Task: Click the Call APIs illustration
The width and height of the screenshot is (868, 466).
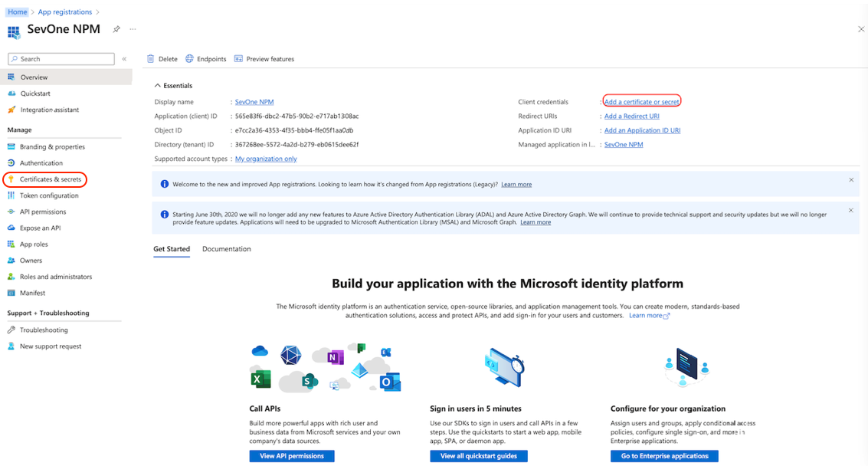Action: point(326,368)
